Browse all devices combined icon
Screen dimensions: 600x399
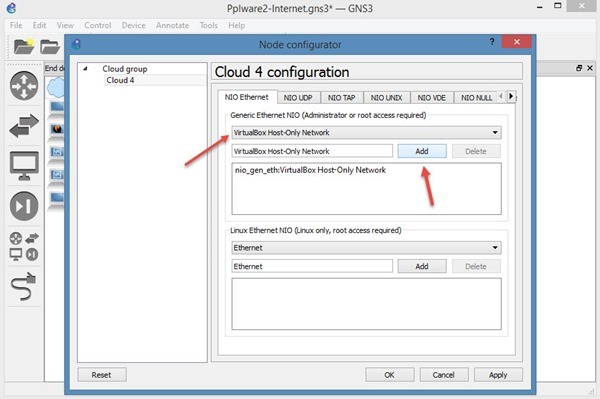(x=24, y=247)
